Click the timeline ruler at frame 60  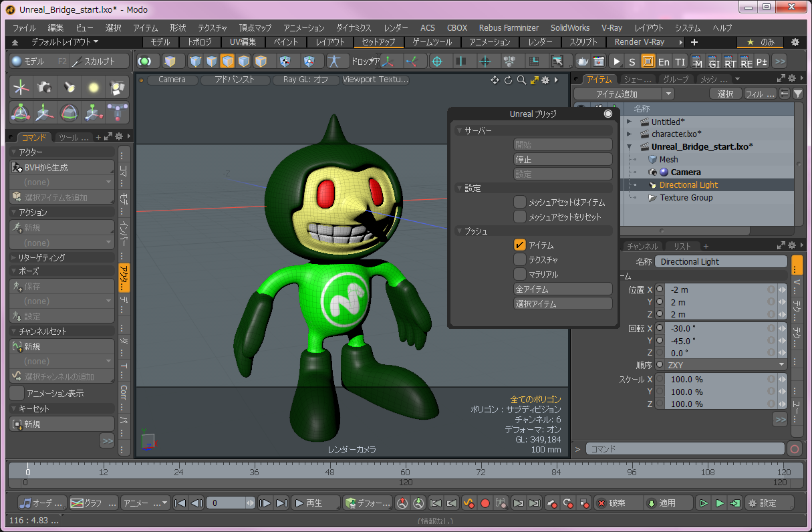(x=405, y=472)
